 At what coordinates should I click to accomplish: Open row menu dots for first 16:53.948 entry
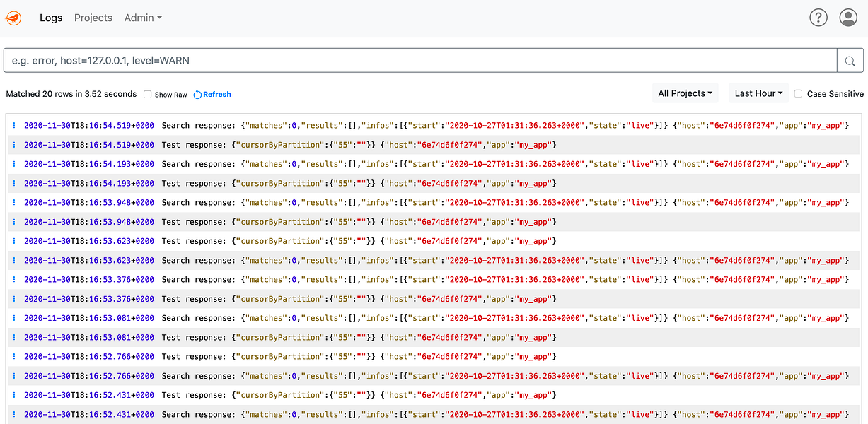coord(14,203)
